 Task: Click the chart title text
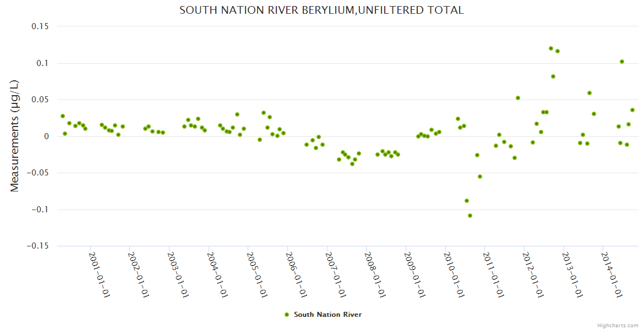coord(321,10)
